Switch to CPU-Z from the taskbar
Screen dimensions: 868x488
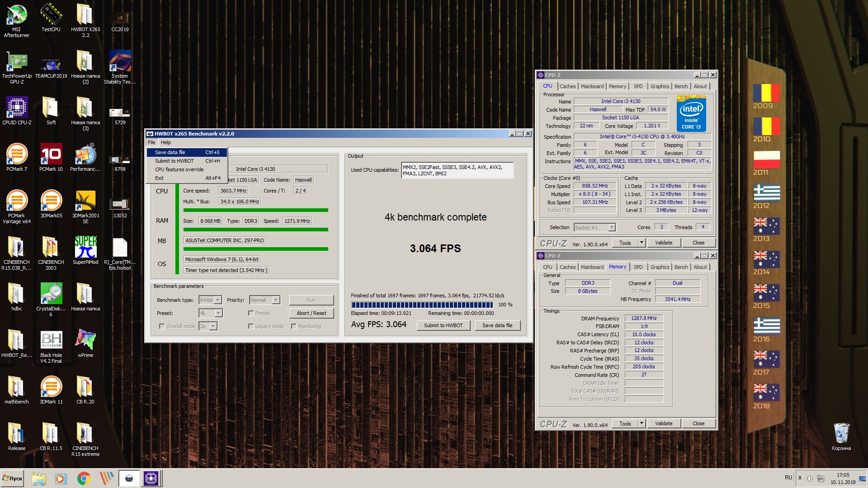(151, 478)
